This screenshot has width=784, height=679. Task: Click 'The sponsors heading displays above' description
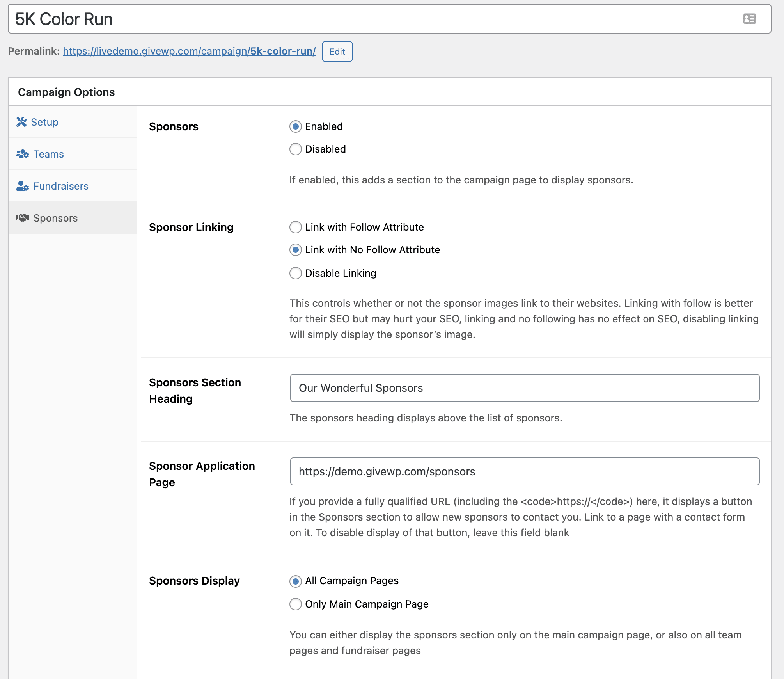[426, 418]
